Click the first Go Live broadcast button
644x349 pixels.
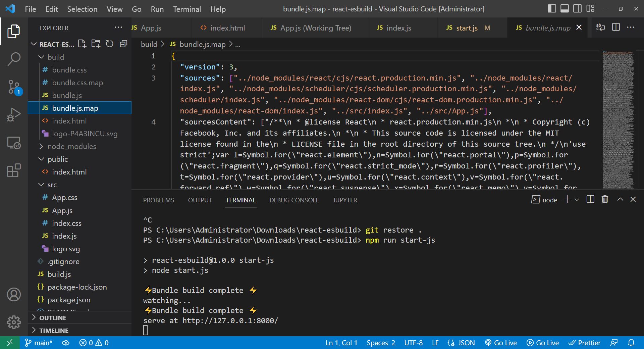tap(501, 343)
